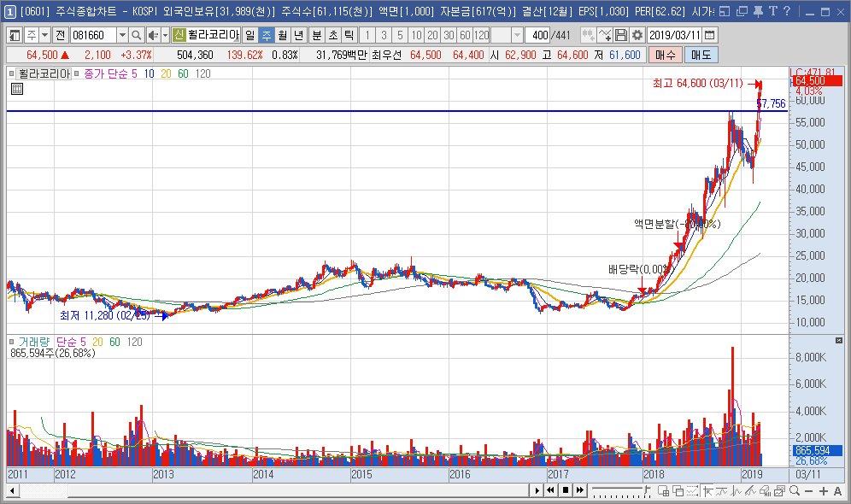Click scrollbar left arrow
This screenshot has height=504, width=851.
pos(12,491)
